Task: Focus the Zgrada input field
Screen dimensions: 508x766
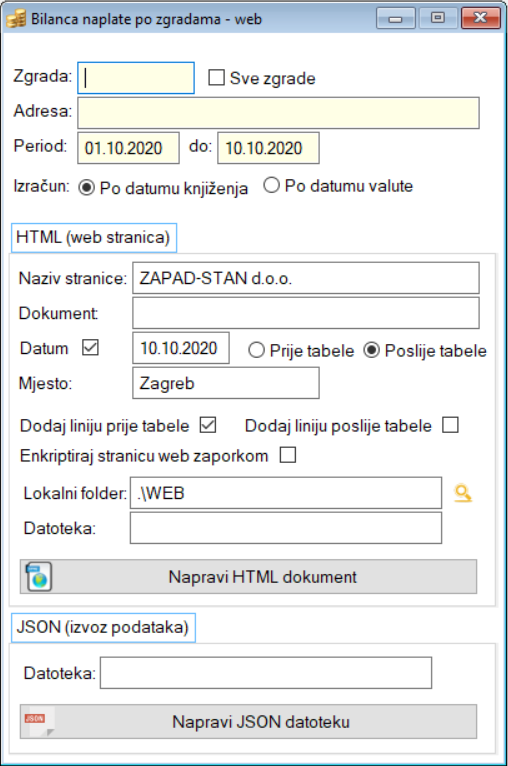Action: tap(136, 78)
